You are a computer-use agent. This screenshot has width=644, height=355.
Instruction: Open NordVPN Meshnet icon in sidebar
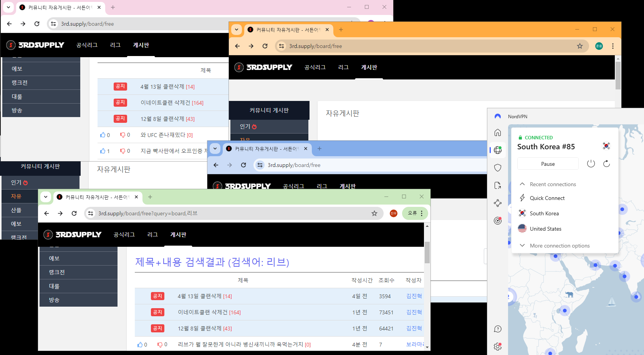(x=498, y=203)
